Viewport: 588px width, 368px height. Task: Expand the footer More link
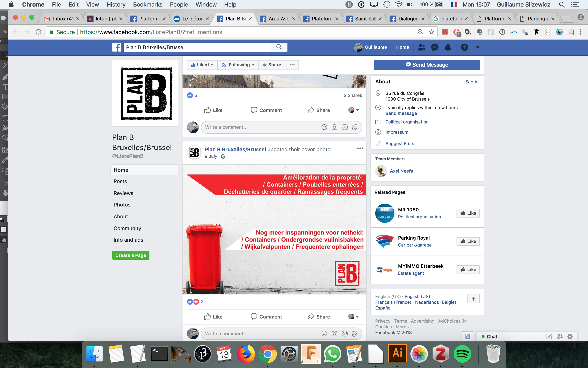pos(402,327)
